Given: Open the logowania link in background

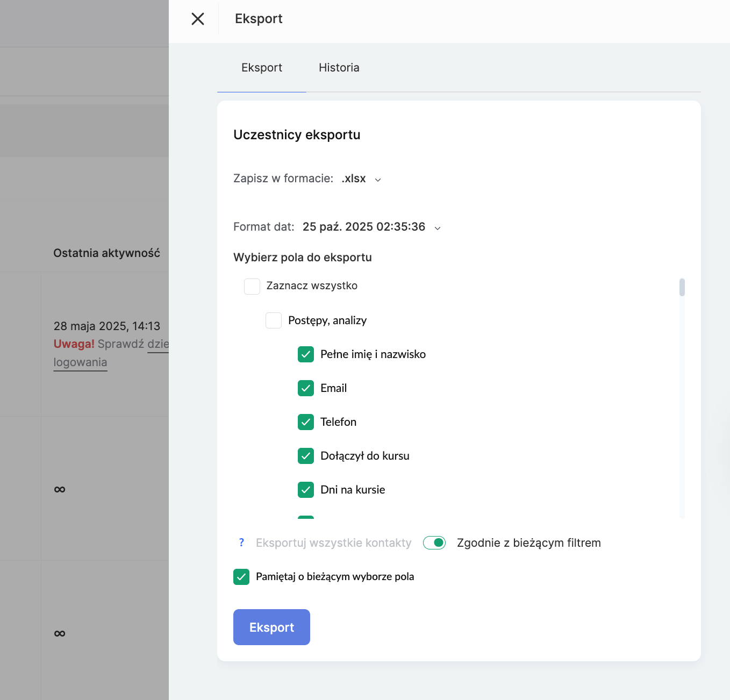Looking at the screenshot, I should point(81,362).
